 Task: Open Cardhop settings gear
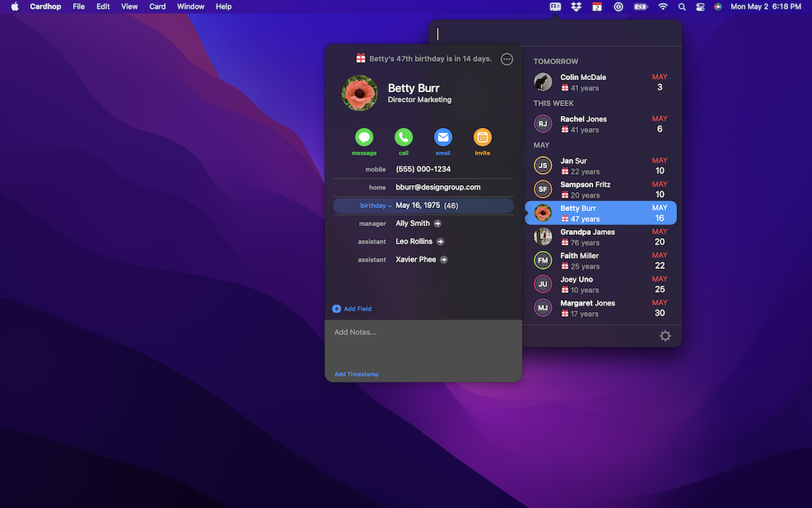(665, 336)
